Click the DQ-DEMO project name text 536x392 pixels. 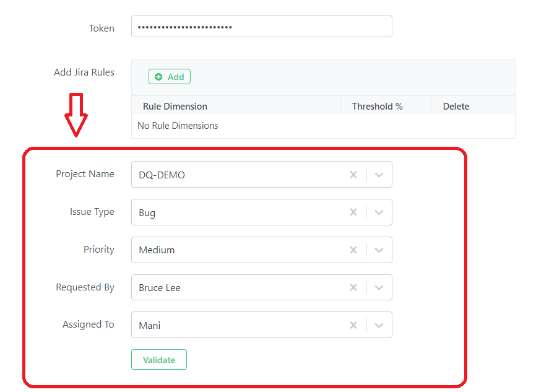162,175
